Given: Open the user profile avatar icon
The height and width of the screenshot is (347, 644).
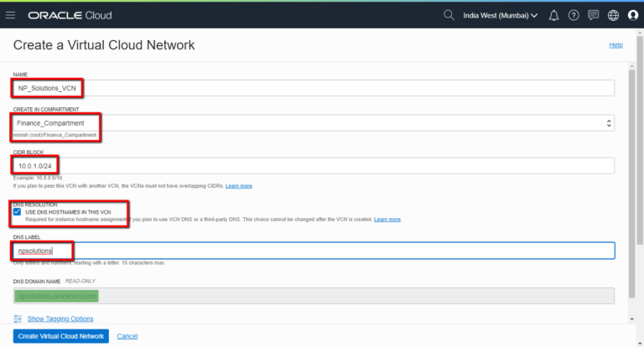Looking at the screenshot, I should pyautogui.click(x=633, y=16).
